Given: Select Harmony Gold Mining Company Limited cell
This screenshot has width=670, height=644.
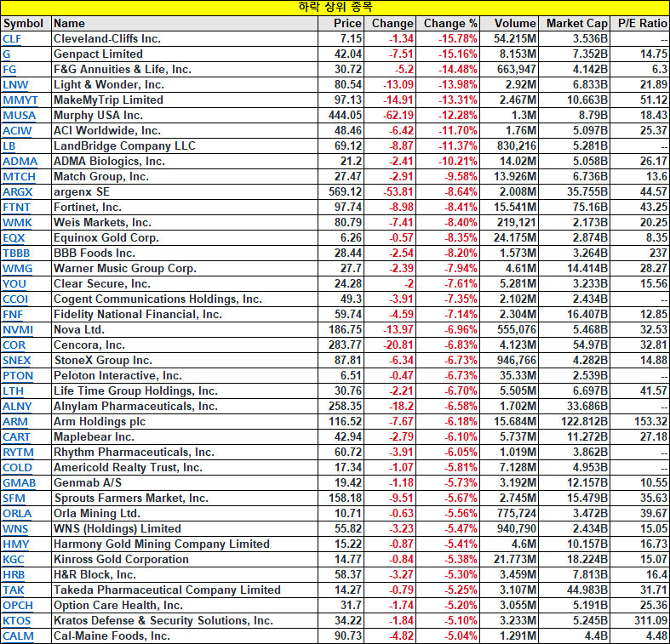Looking at the screenshot, I should click(x=185, y=544).
